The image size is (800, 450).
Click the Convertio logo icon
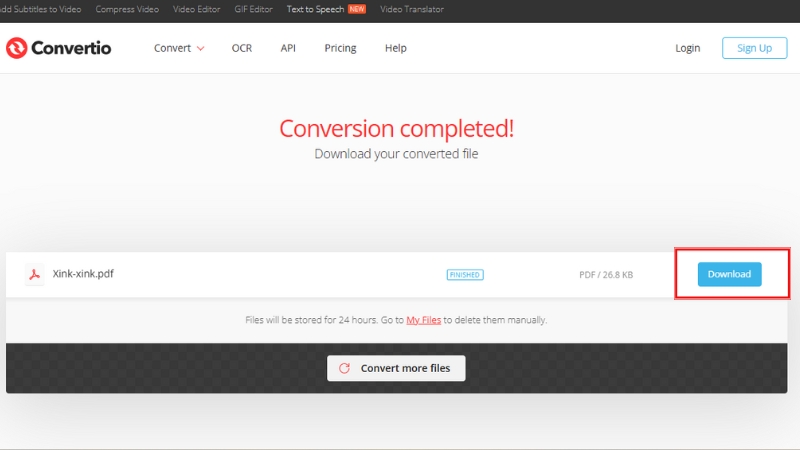18,48
